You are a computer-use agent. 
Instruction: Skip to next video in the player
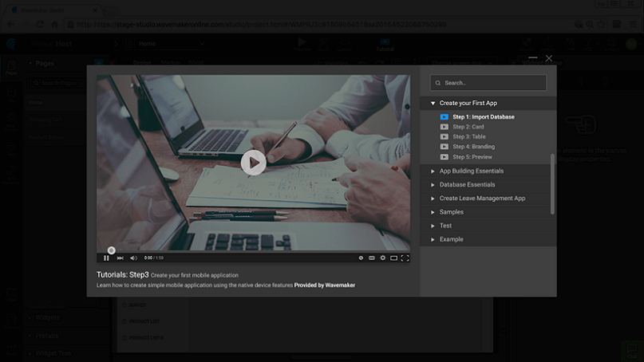120,258
